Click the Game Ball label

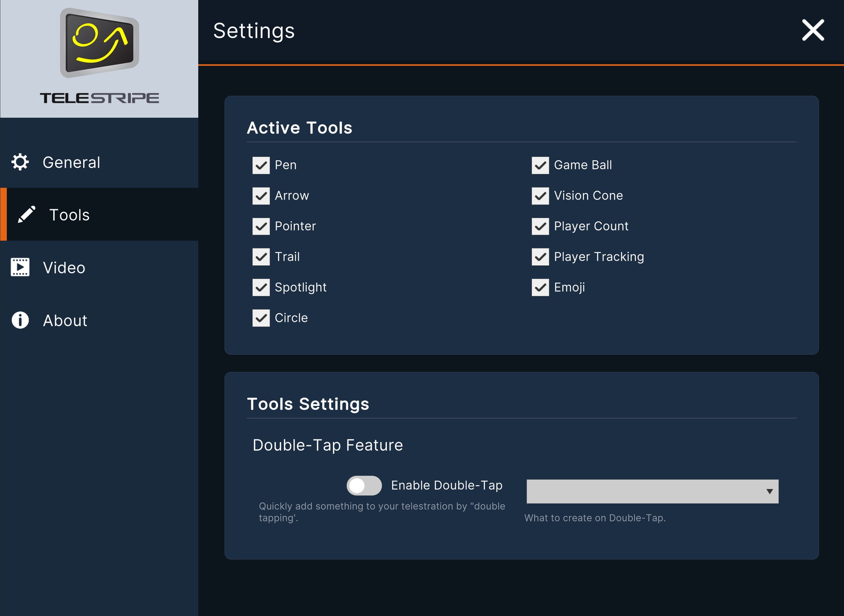pos(582,165)
